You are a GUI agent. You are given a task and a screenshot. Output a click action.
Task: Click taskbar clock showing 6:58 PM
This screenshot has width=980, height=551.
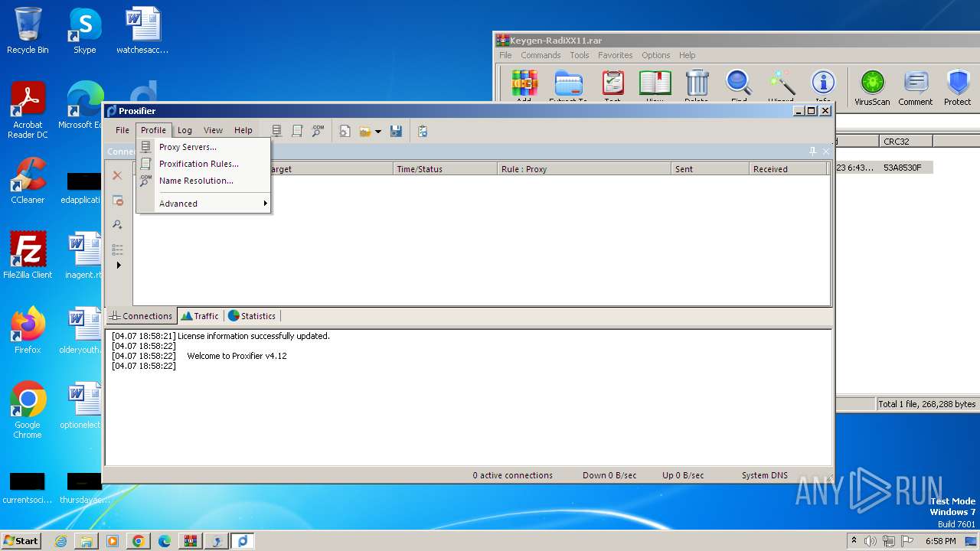940,541
